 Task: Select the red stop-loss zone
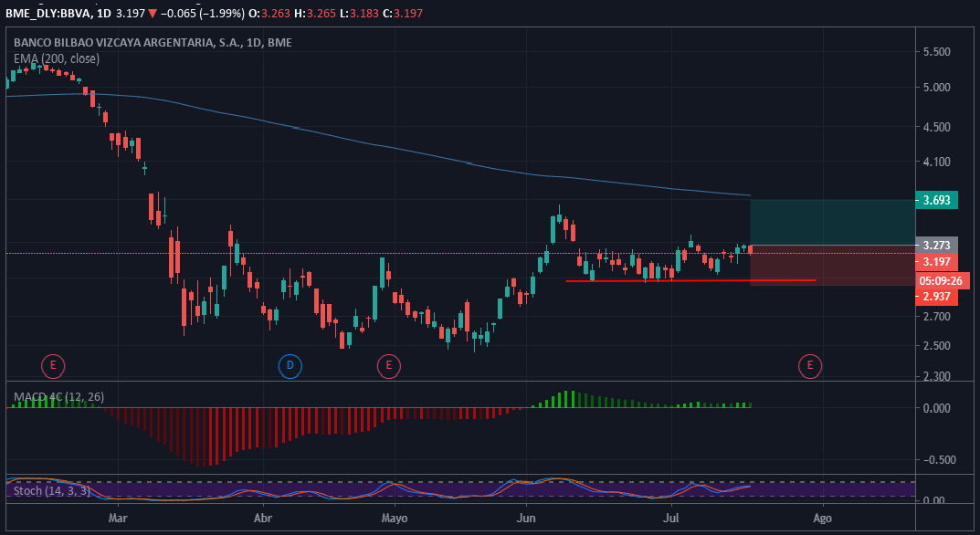tap(831, 265)
